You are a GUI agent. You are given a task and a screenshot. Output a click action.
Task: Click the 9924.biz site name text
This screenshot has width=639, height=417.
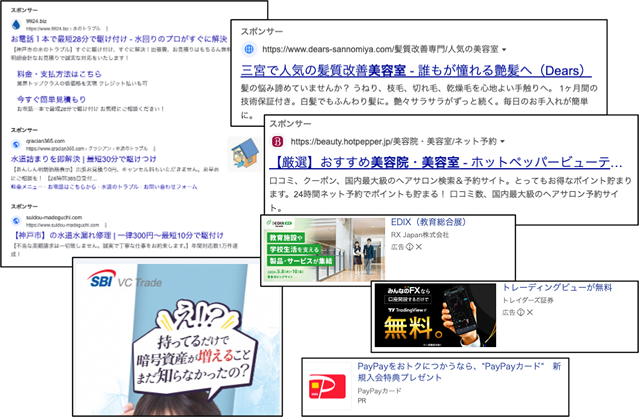coord(36,21)
